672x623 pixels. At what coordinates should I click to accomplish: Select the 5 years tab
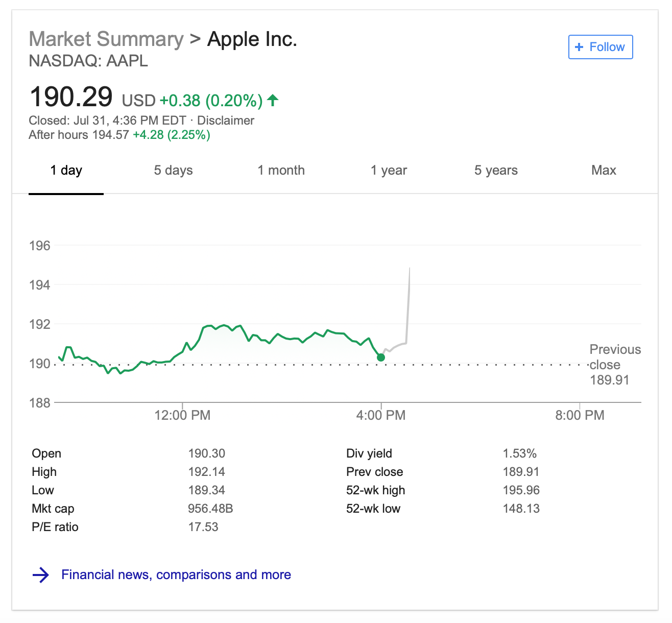pyautogui.click(x=496, y=170)
